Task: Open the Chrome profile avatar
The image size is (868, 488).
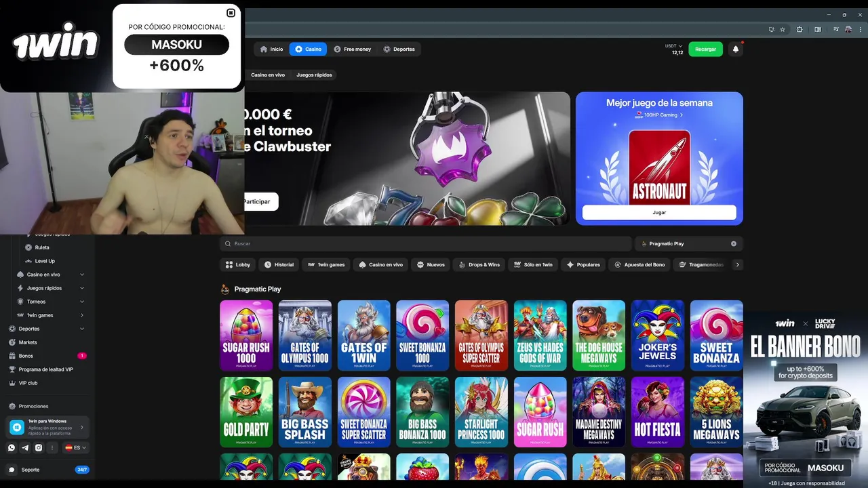Action: (x=848, y=29)
